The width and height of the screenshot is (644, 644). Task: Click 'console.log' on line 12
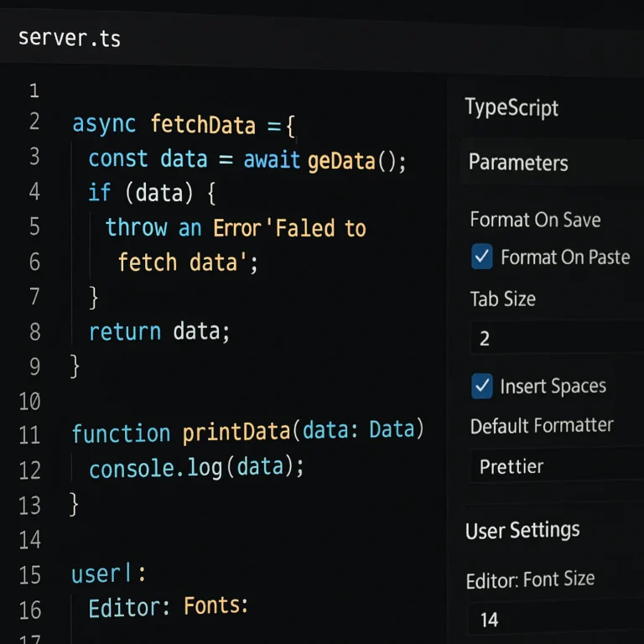click(156, 468)
